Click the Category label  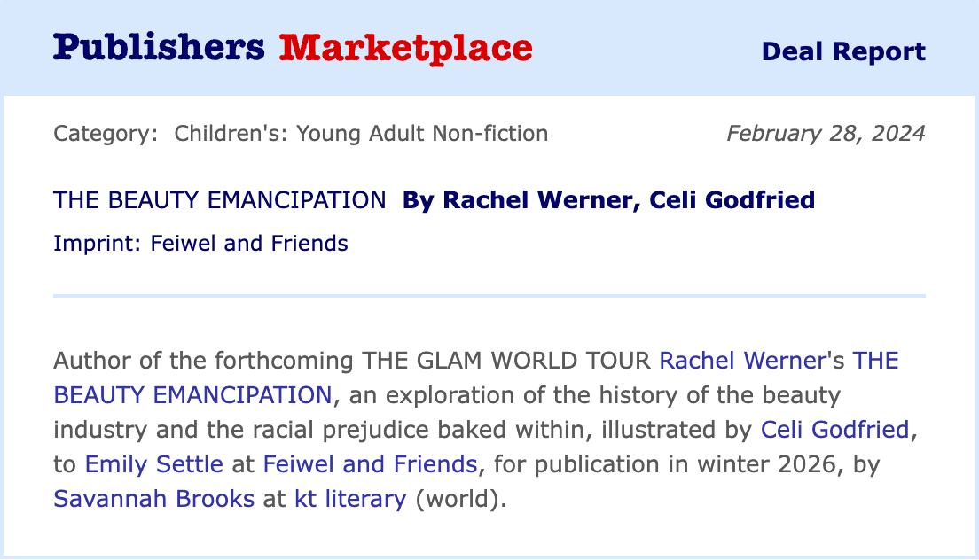point(106,134)
